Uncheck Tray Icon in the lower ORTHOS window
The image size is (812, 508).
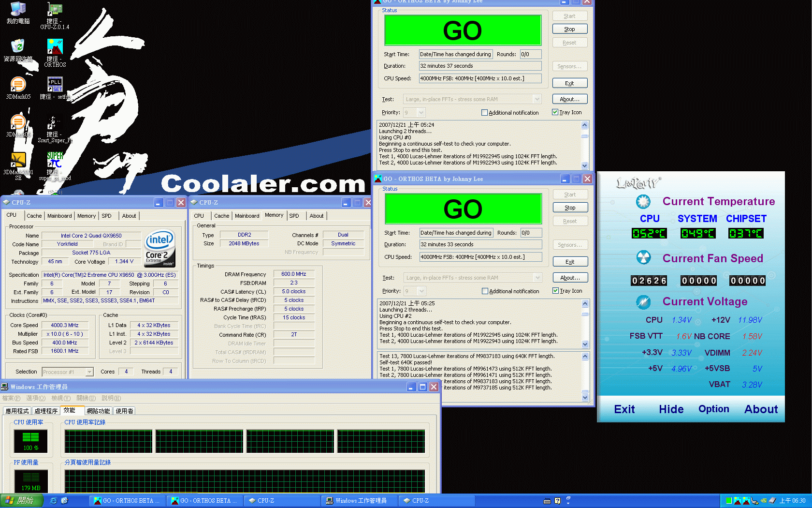[555, 291]
